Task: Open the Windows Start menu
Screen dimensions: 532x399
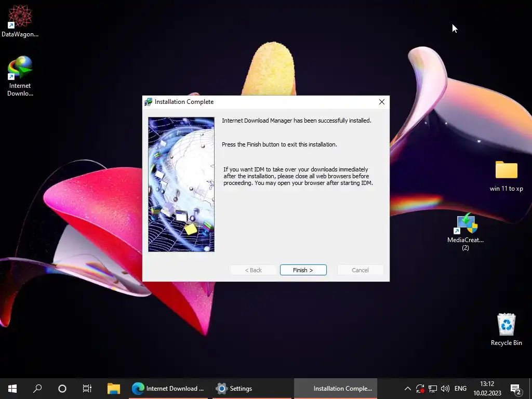Action: [x=12, y=389]
